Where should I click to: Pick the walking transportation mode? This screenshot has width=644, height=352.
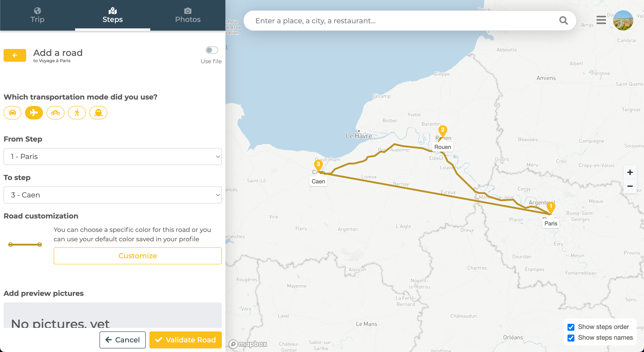coord(77,113)
